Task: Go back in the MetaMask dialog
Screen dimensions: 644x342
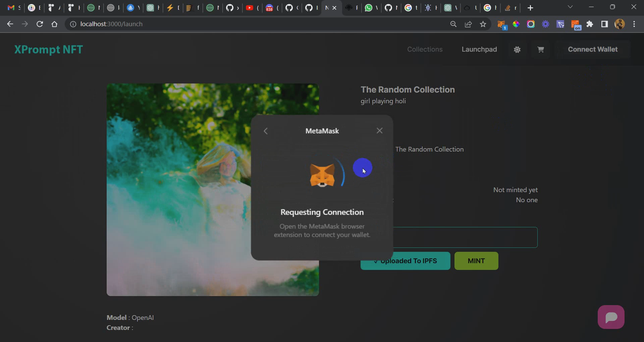Action: pyautogui.click(x=266, y=131)
